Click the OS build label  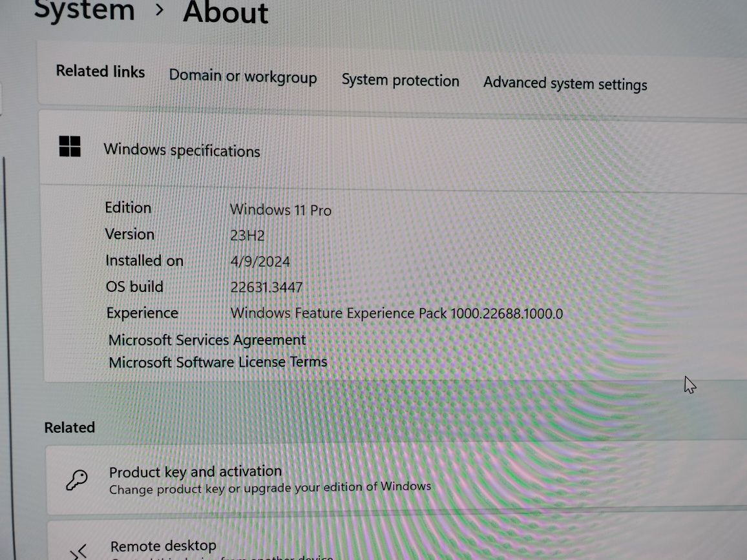134,287
